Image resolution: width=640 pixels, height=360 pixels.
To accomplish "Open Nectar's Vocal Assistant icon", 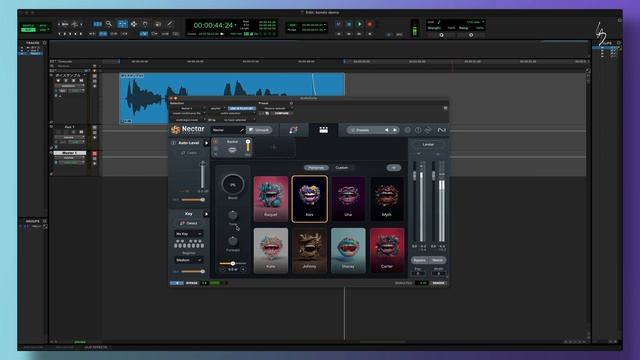I will [293, 130].
